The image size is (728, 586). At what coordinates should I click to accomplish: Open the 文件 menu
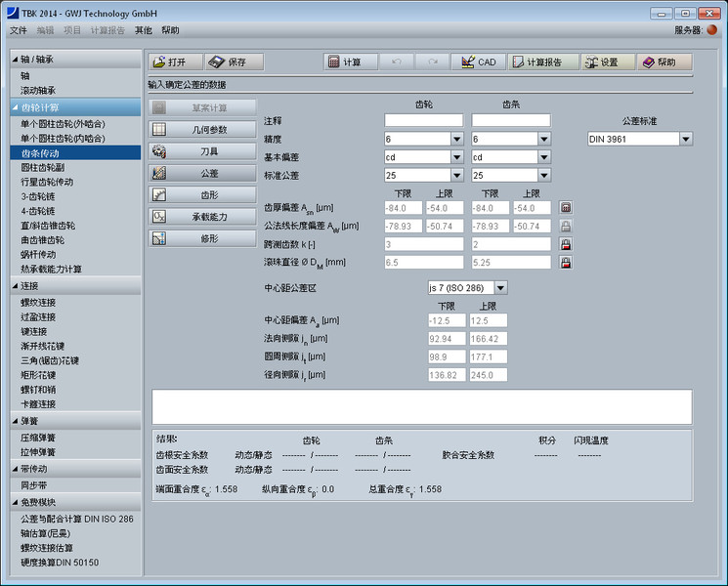pos(19,30)
